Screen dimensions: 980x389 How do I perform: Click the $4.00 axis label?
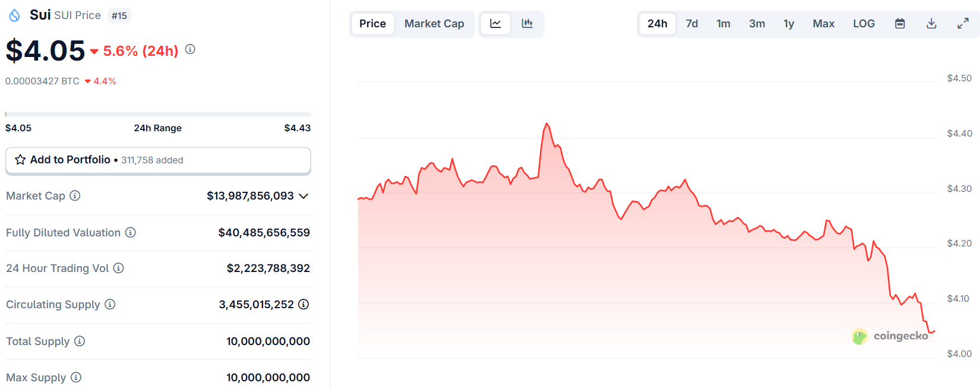[x=959, y=354]
